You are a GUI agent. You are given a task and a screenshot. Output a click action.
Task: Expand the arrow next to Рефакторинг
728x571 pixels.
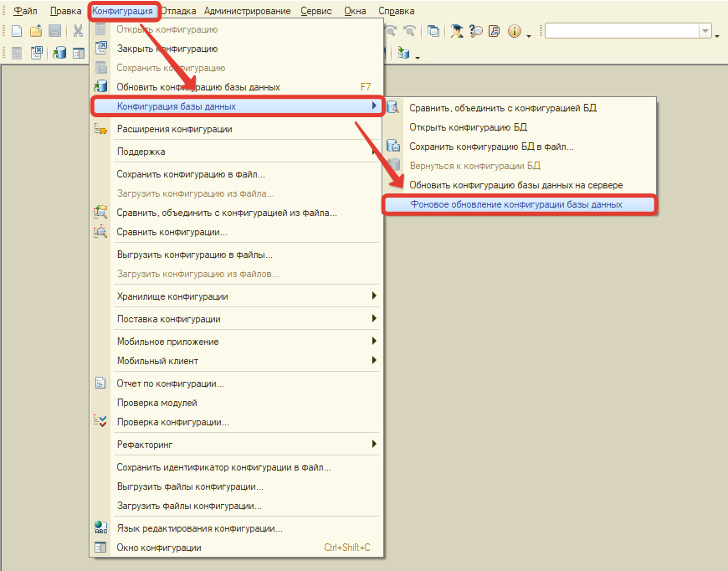[374, 445]
